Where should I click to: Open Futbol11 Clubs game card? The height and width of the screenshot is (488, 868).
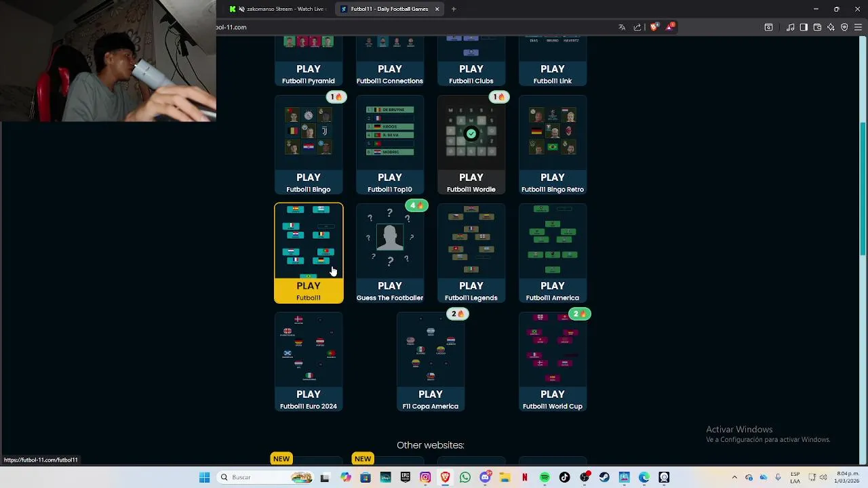[471, 61]
